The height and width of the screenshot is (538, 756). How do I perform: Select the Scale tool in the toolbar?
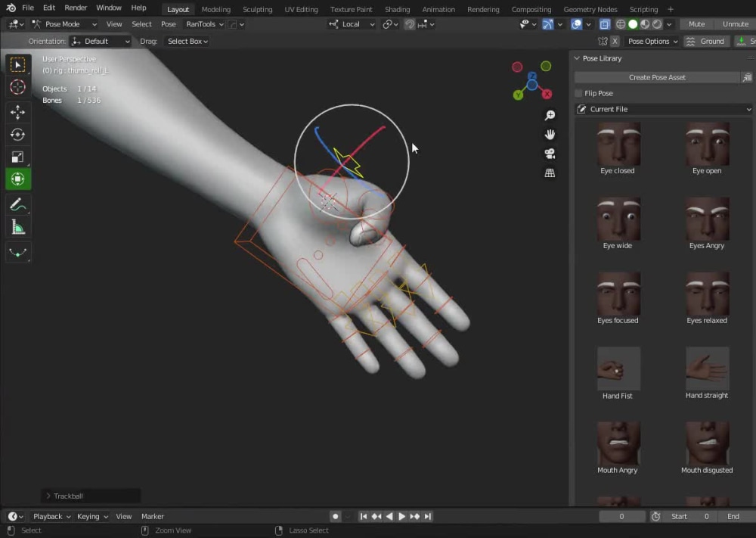click(18, 157)
